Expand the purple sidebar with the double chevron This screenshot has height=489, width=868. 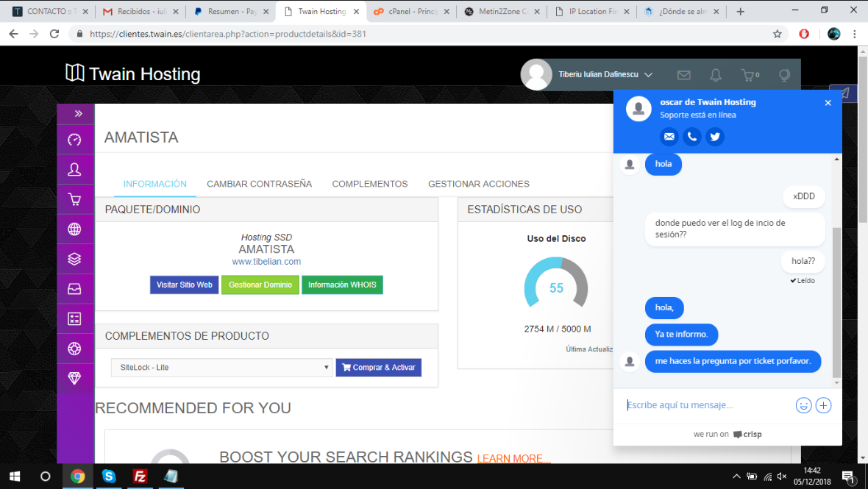(78, 113)
